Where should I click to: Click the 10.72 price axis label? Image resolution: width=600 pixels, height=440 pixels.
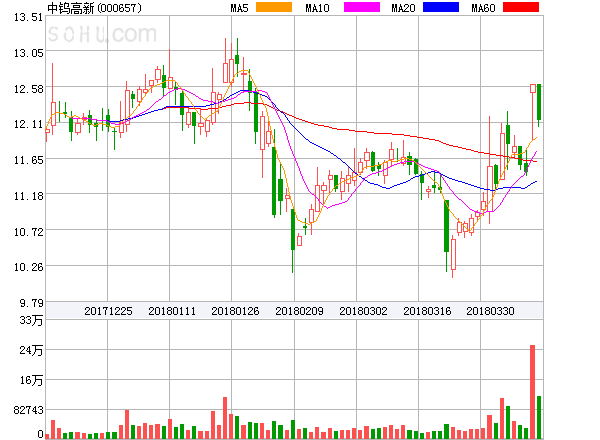pyautogui.click(x=28, y=232)
